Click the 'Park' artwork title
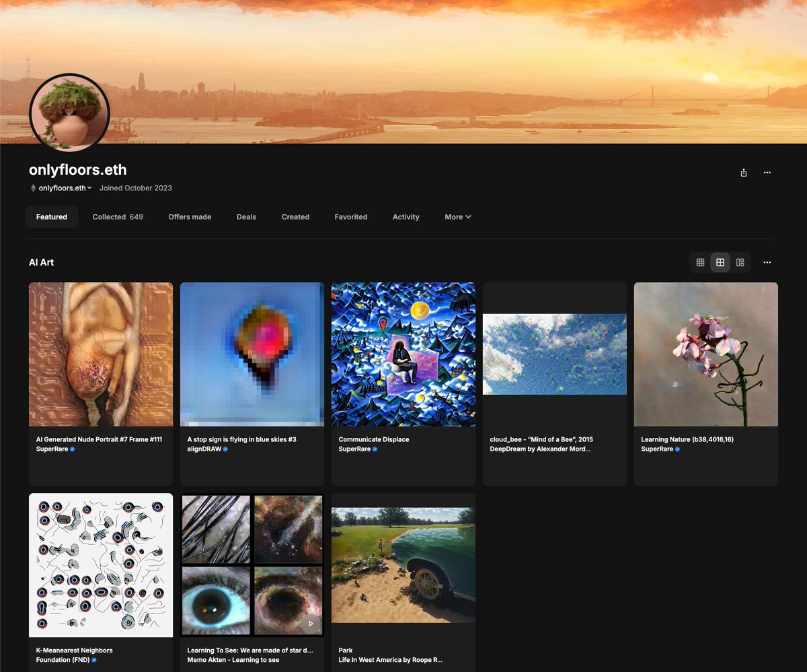 tap(346, 650)
